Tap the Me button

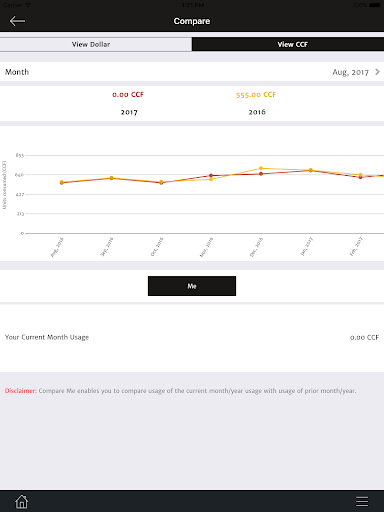click(192, 286)
